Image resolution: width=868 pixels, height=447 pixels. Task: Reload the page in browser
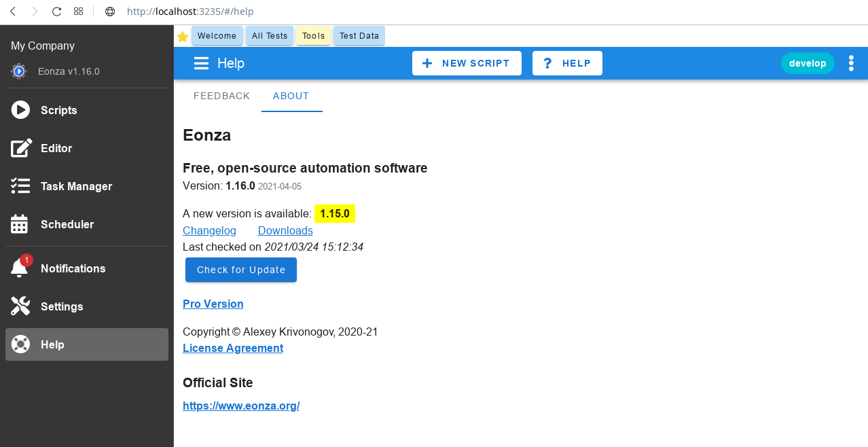click(x=57, y=12)
